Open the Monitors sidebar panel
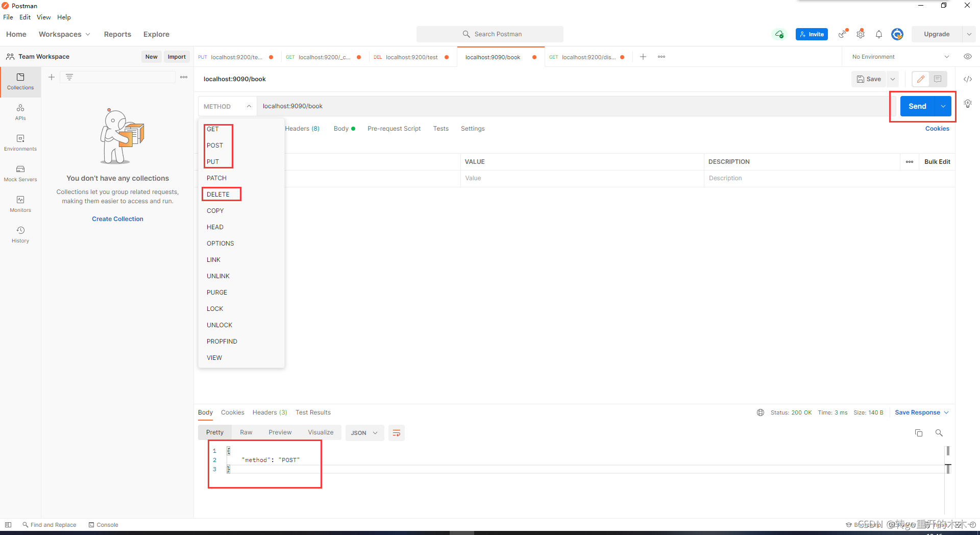 click(x=20, y=204)
